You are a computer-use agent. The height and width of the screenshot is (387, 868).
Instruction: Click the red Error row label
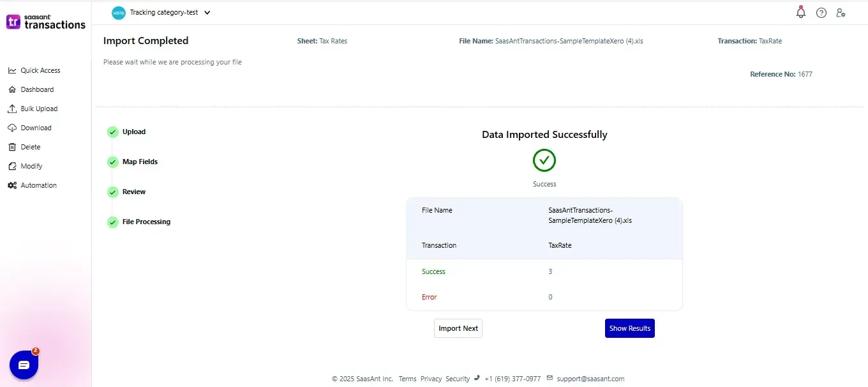(430, 297)
